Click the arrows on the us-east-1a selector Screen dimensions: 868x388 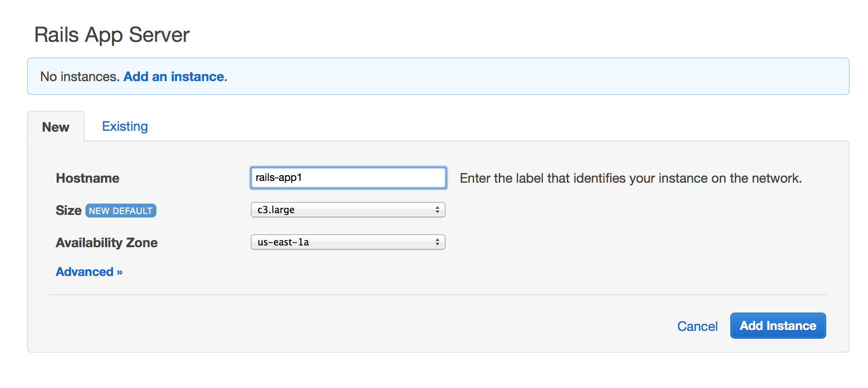[437, 242]
